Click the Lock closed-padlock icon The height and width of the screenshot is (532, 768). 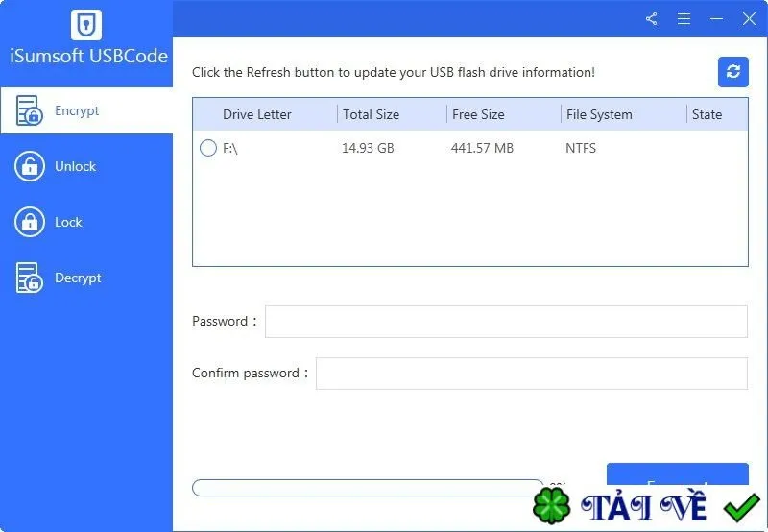click(30, 222)
